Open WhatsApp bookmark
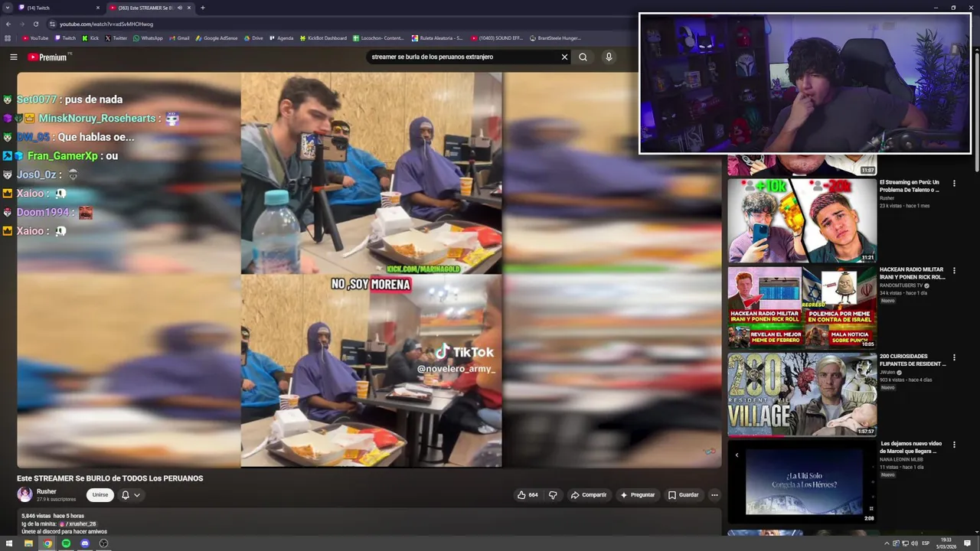The width and height of the screenshot is (980, 551). [x=148, y=37]
